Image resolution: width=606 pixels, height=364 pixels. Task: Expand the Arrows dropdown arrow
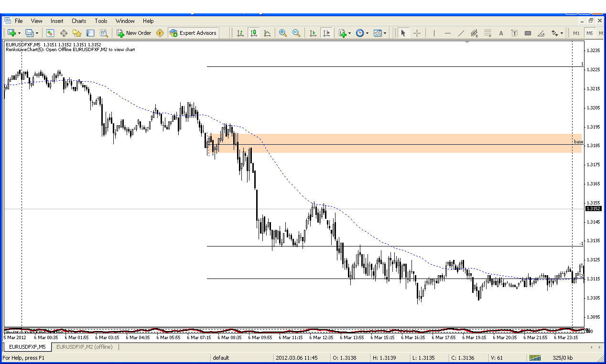(x=562, y=33)
